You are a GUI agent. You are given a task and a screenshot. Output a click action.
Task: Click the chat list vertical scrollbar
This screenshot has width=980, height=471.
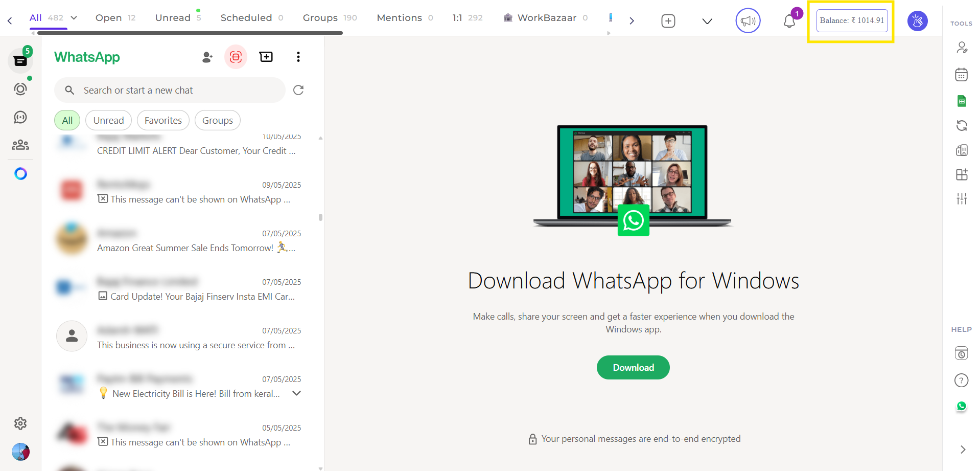point(320,217)
